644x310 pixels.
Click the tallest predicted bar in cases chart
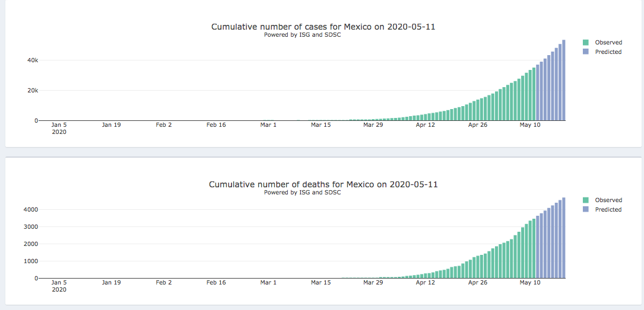pos(564,83)
